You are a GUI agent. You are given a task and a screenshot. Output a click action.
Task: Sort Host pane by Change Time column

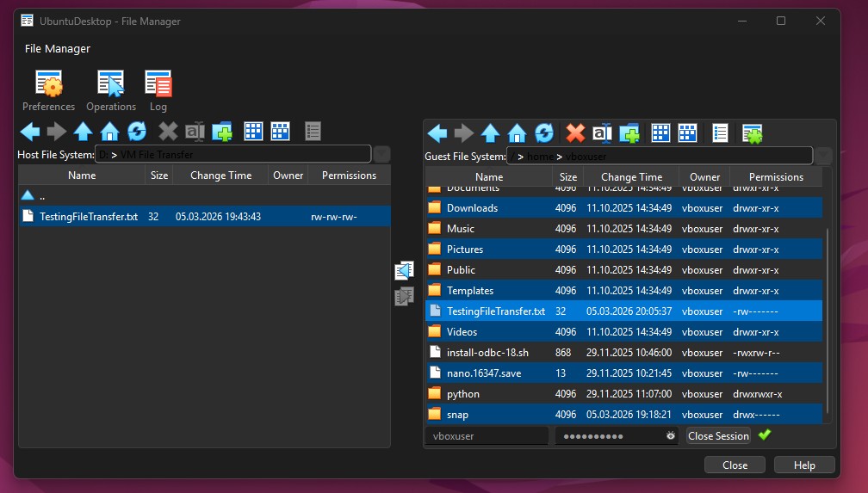click(x=220, y=176)
